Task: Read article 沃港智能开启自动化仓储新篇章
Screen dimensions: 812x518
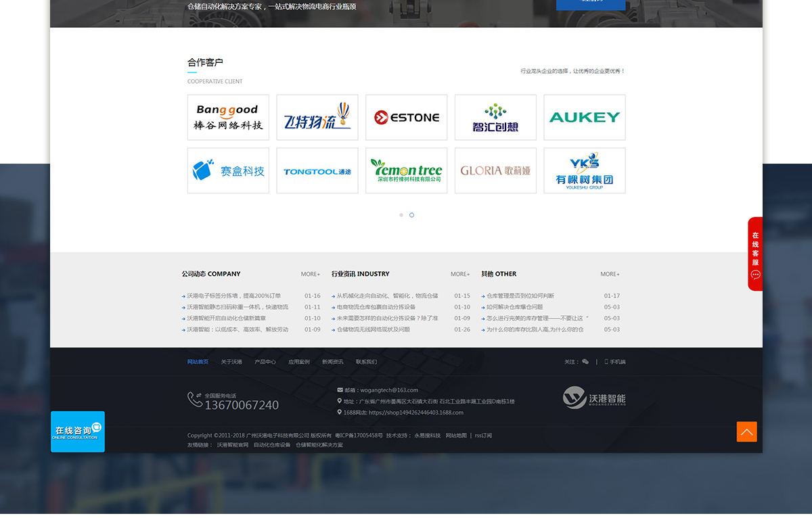Action: [x=227, y=319]
